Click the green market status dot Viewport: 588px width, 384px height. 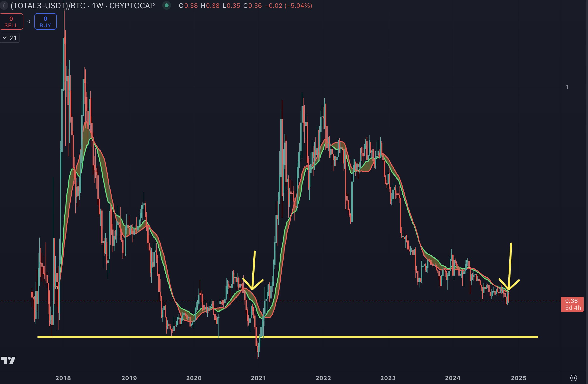click(167, 5)
